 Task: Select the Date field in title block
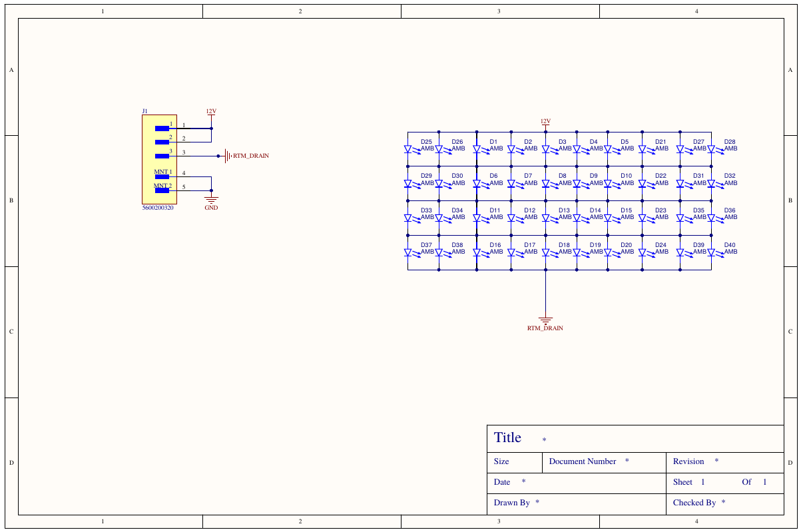point(576,483)
